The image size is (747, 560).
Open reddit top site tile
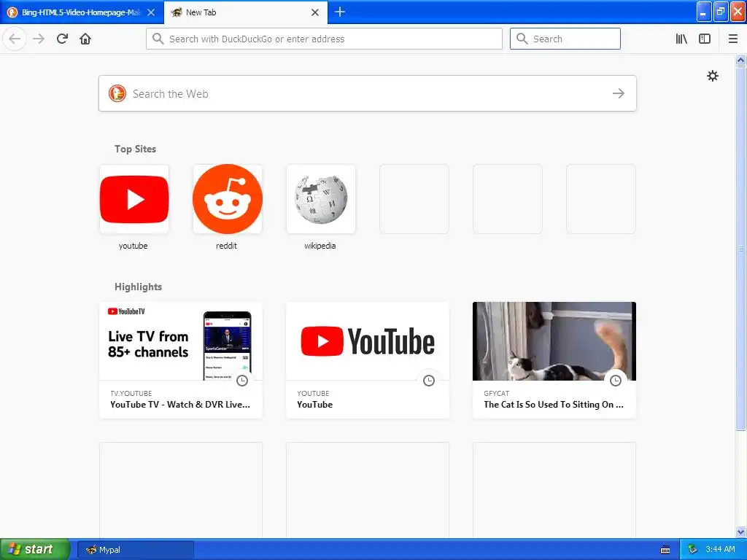pyautogui.click(x=228, y=199)
